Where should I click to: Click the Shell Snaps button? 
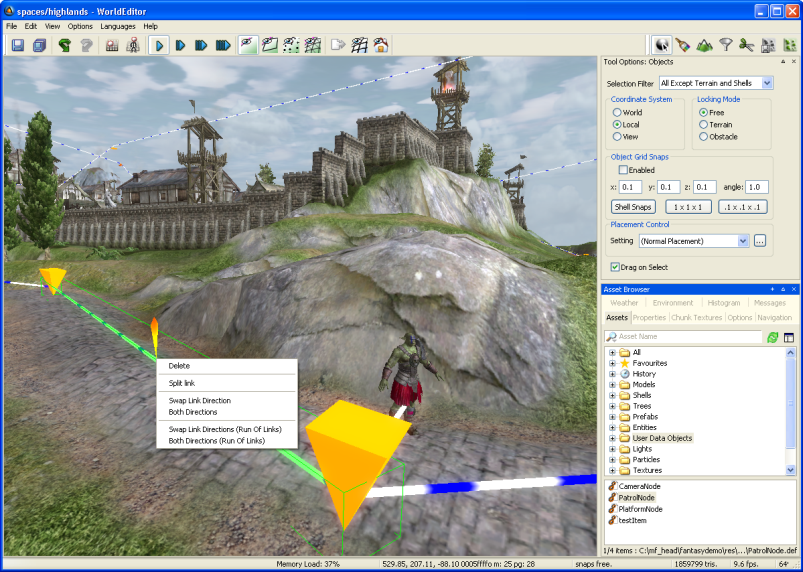[x=633, y=207]
